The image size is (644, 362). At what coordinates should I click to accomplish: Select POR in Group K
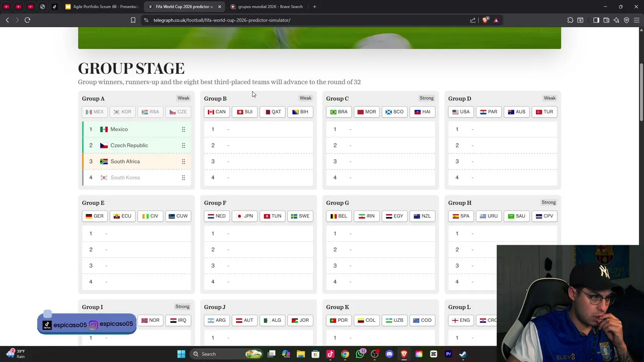[x=339, y=320]
